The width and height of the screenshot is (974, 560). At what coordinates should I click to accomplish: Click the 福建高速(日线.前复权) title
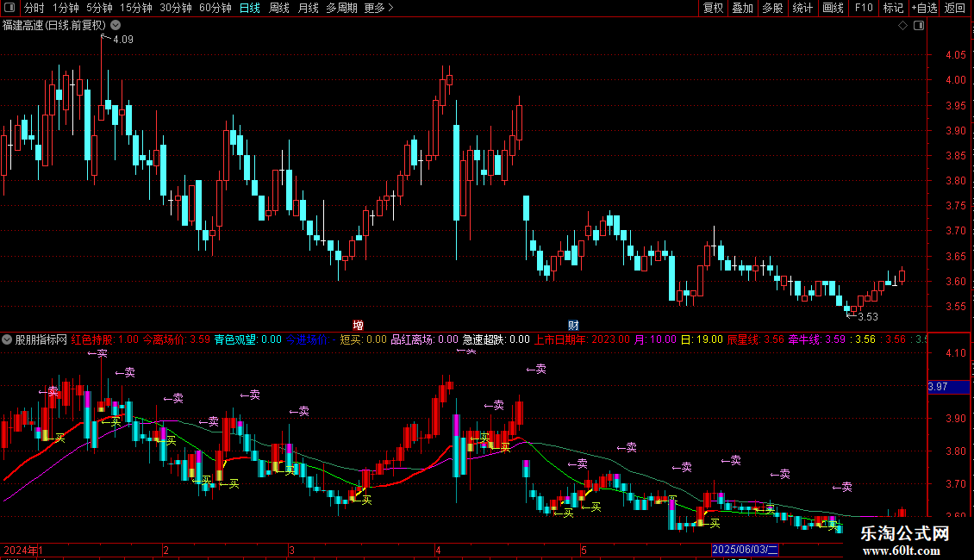(x=54, y=25)
